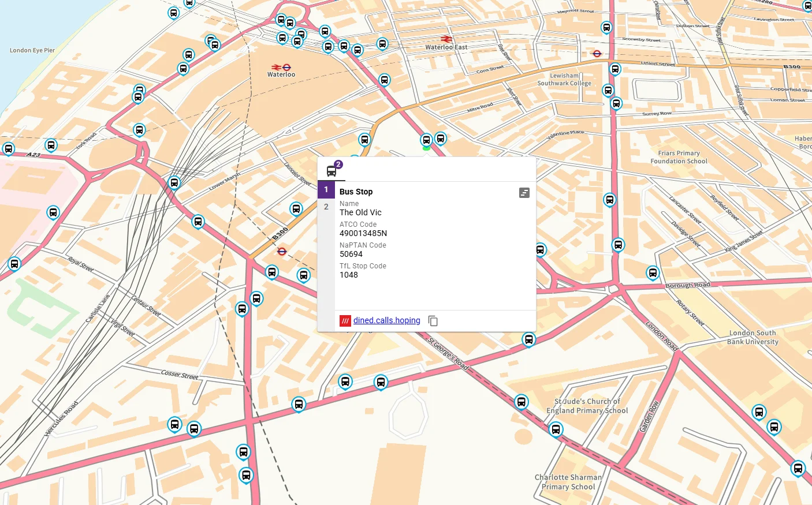Click the green marker below Waterloo East stops

pyautogui.click(x=427, y=148)
